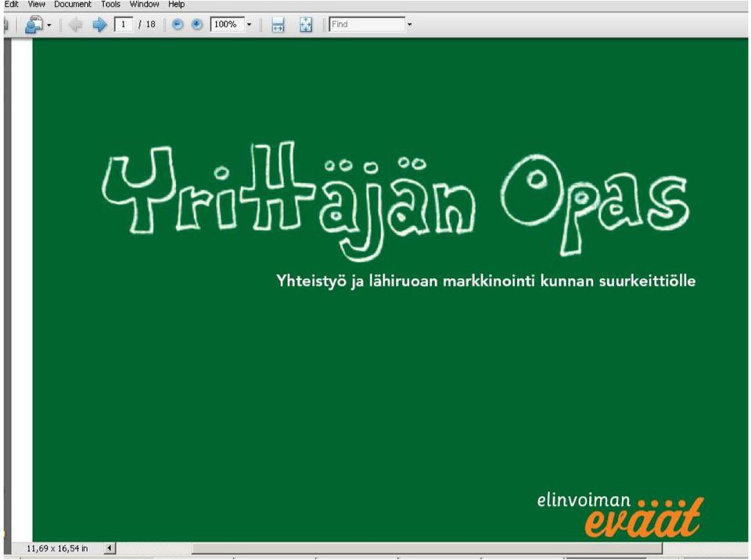
Task: Expand the Find options dropdown arrow
Action: [x=409, y=25]
